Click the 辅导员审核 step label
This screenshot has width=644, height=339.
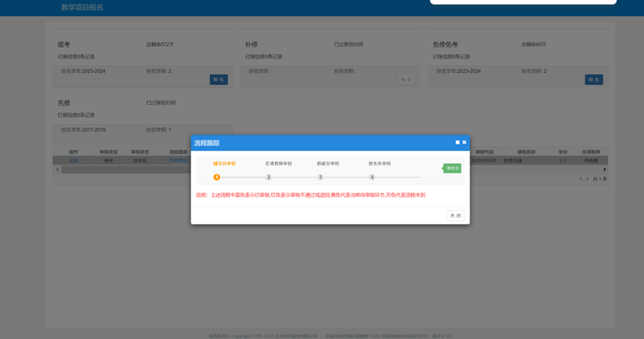click(x=225, y=163)
